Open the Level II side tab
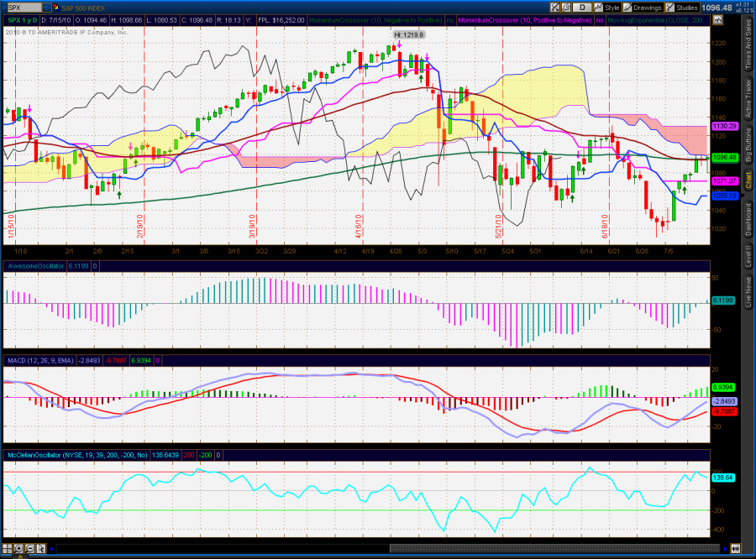The width and height of the screenshot is (756, 559). (x=748, y=256)
